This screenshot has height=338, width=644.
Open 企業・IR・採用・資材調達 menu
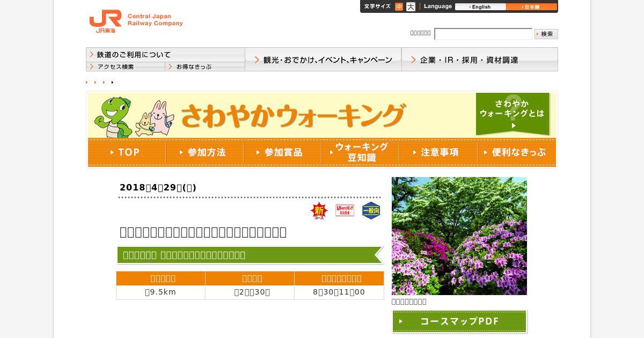point(480,60)
